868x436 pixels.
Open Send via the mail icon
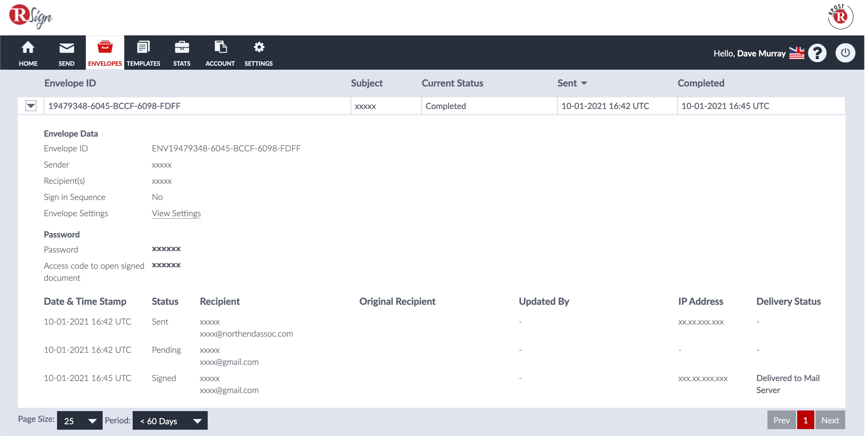(x=66, y=48)
